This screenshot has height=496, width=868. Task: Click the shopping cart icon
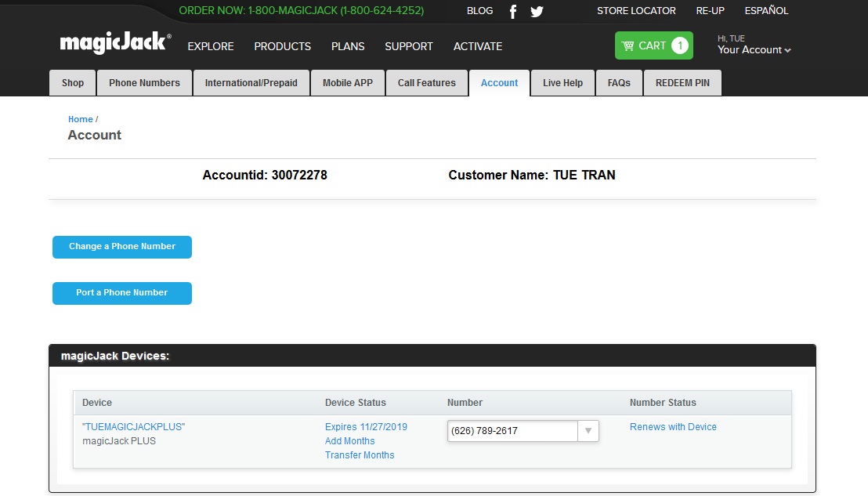(x=627, y=46)
